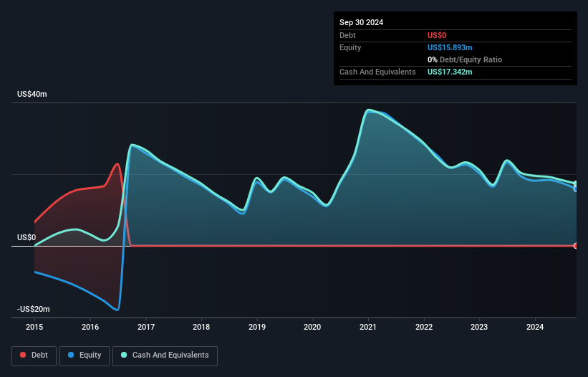Click the US$0 Debt value in tooltip
This screenshot has height=377, width=588.
point(437,35)
